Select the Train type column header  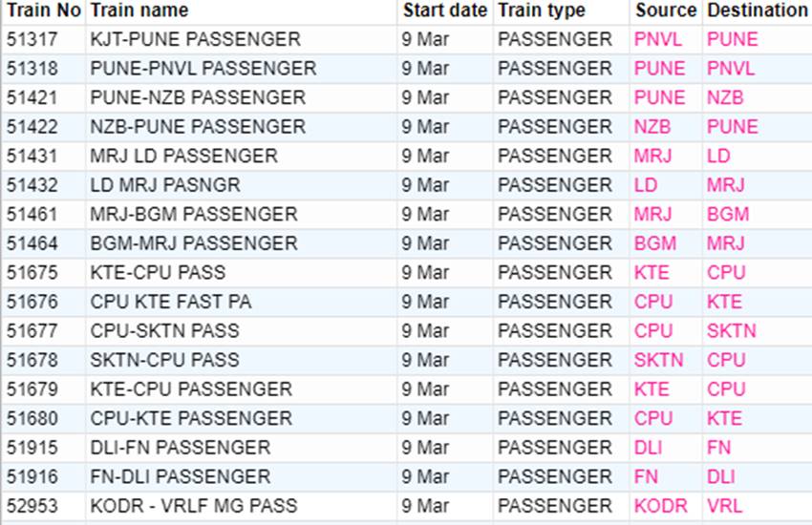click(541, 10)
